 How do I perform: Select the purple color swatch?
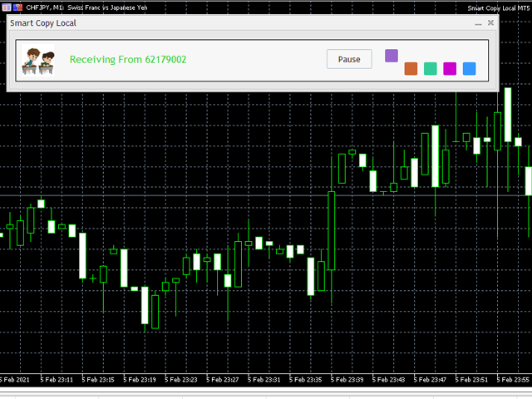coord(392,56)
